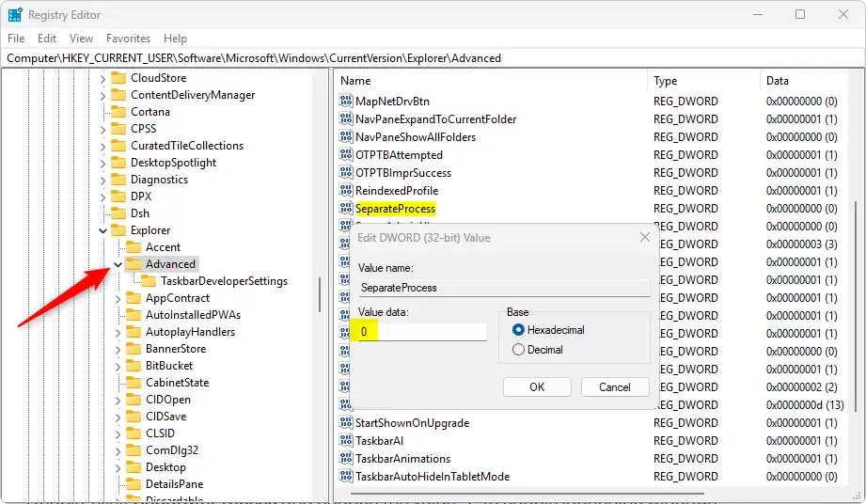Open the File menu
The width and height of the screenshot is (866, 504).
16,39
